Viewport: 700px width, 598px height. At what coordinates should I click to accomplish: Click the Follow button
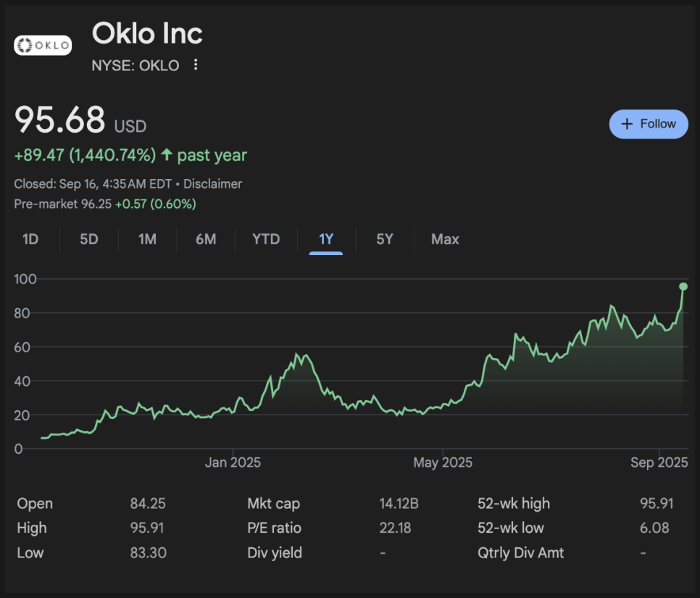coord(649,124)
